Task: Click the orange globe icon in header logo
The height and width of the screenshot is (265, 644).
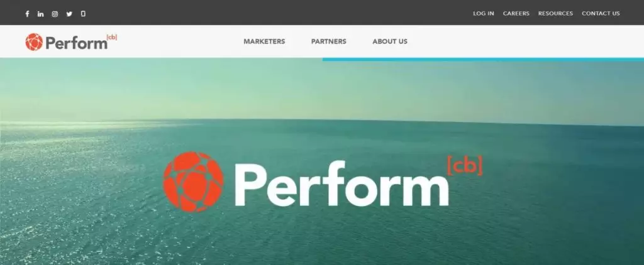Action: pos(34,42)
